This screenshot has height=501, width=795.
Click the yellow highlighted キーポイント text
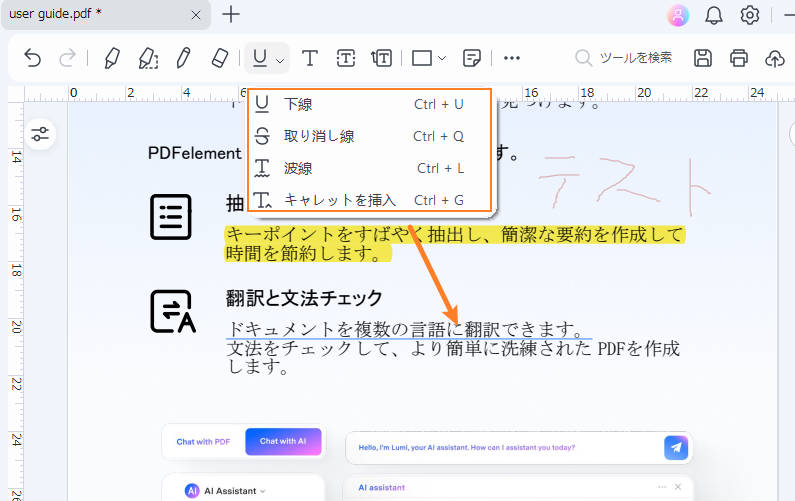[x=455, y=244]
